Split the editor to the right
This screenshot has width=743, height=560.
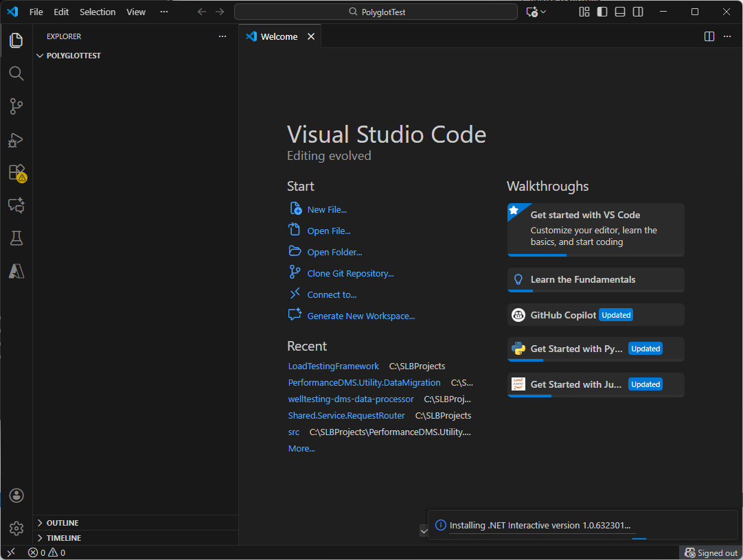pos(709,36)
